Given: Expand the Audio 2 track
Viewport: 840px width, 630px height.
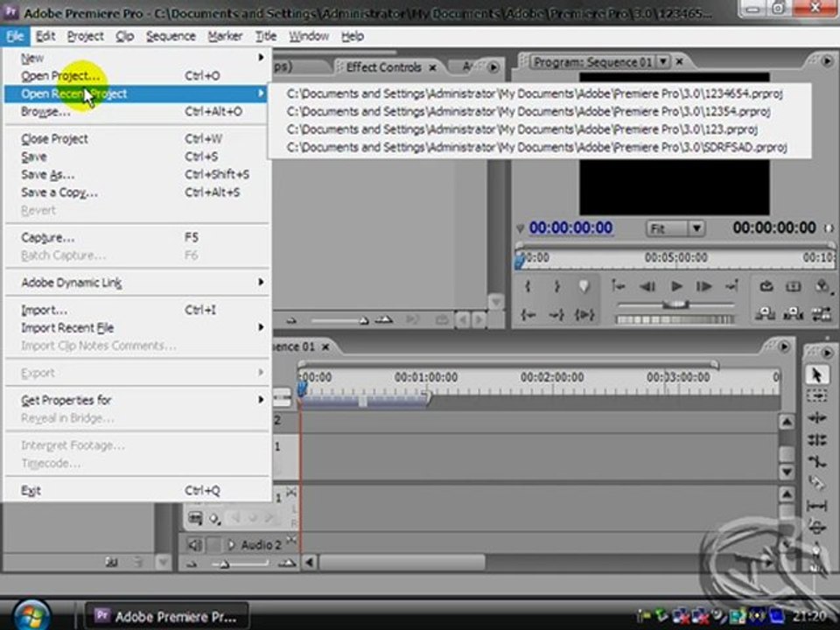Looking at the screenshot, I should tap(231, 545).
